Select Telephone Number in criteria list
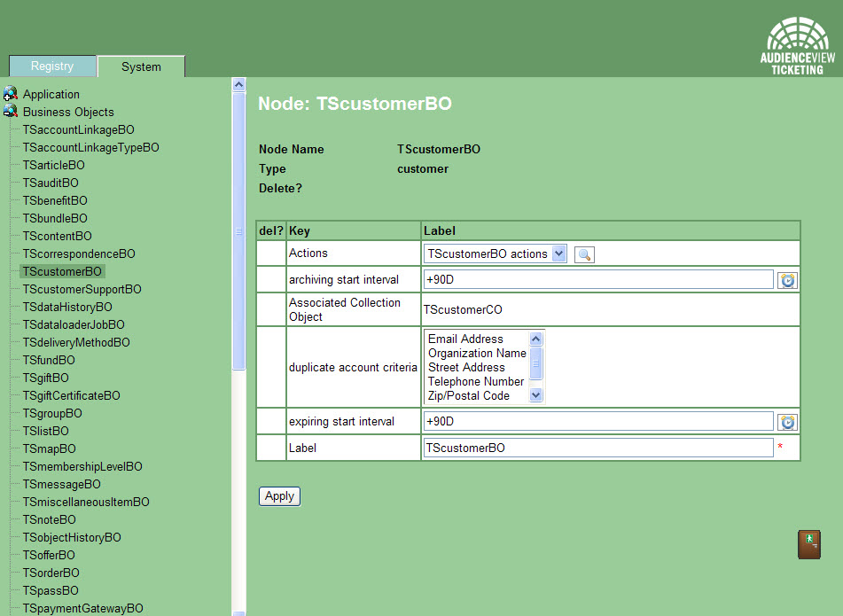This screenshot has height=616, width=843. [476, 382]
